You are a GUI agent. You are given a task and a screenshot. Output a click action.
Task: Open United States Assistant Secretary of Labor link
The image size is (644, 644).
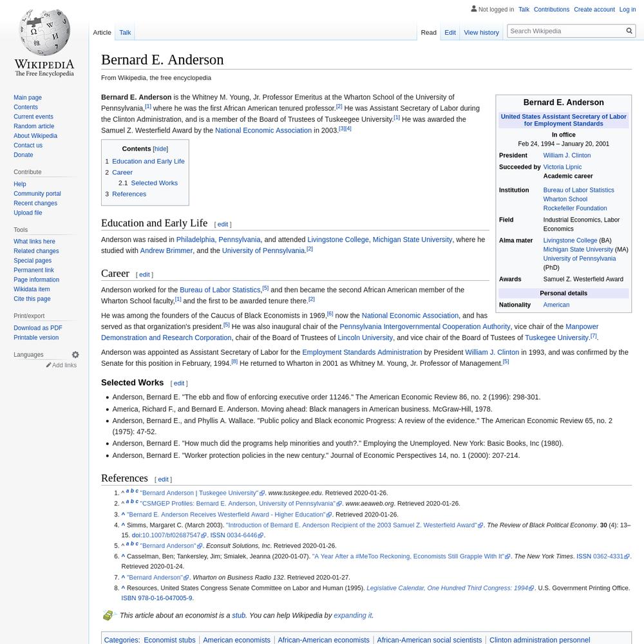(x=563, y=120)
